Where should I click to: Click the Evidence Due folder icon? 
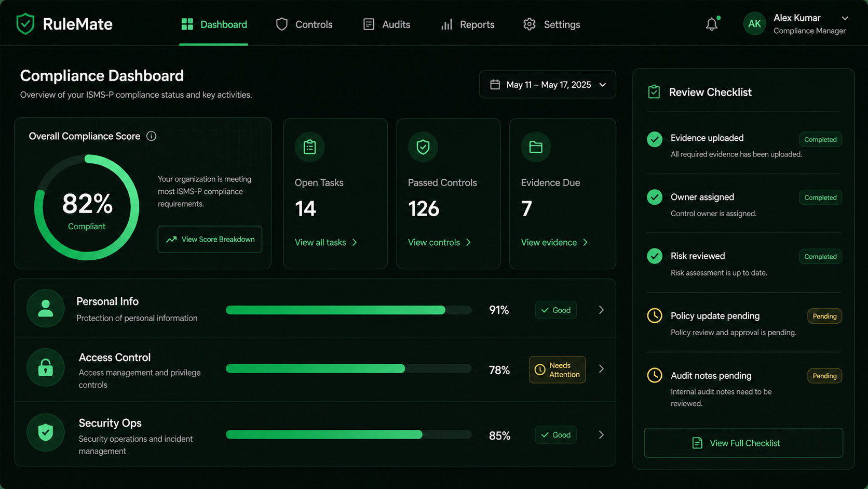[536, 147]
